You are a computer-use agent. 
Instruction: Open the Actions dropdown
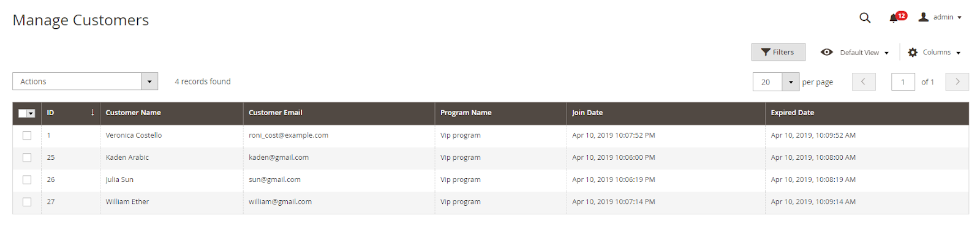(85, 81)
